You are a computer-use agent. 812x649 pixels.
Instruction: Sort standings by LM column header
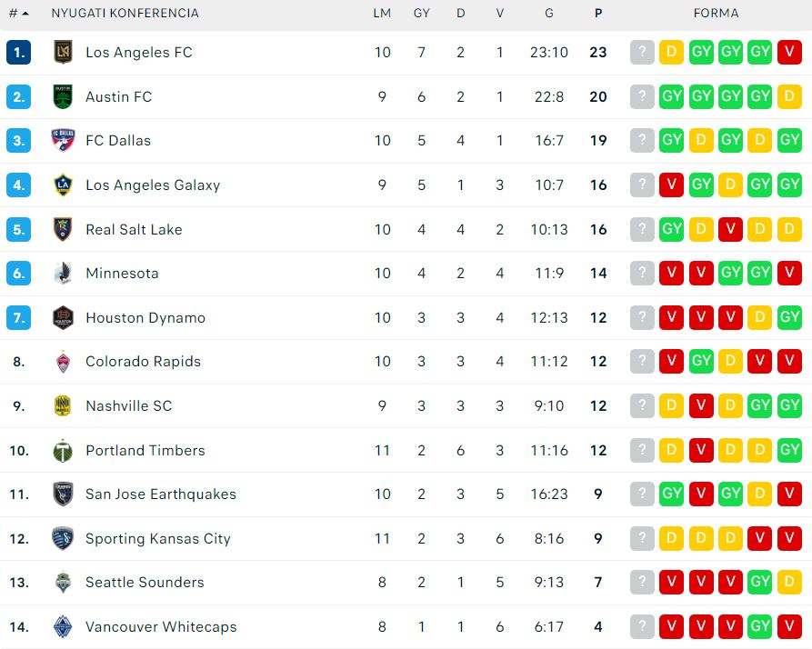382,13
